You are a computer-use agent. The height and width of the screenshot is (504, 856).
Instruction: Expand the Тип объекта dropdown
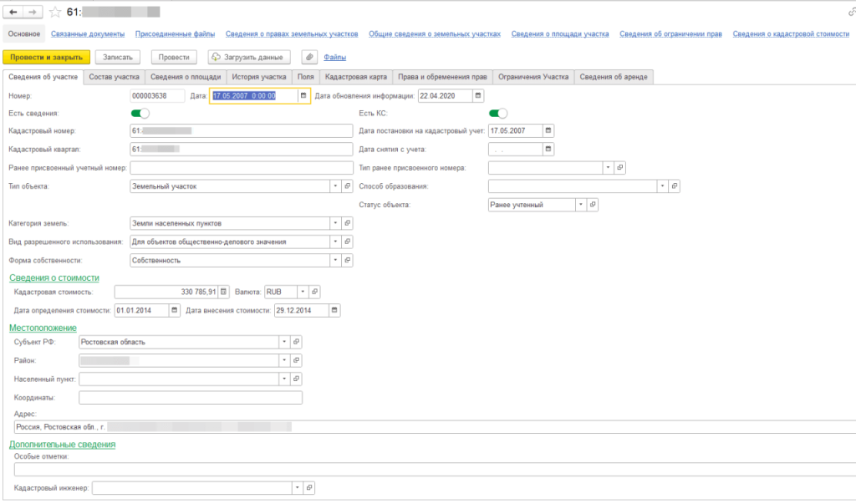335,186
